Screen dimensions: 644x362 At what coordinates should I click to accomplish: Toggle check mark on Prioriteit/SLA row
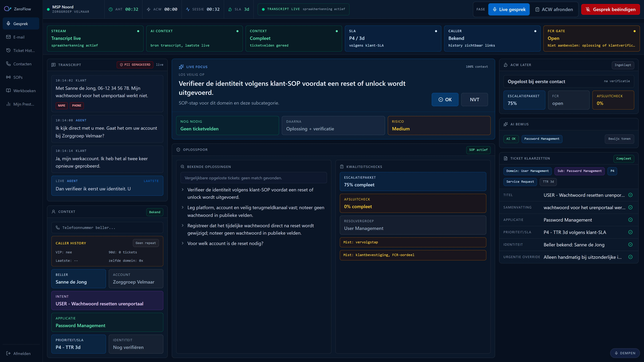[631, 232]
